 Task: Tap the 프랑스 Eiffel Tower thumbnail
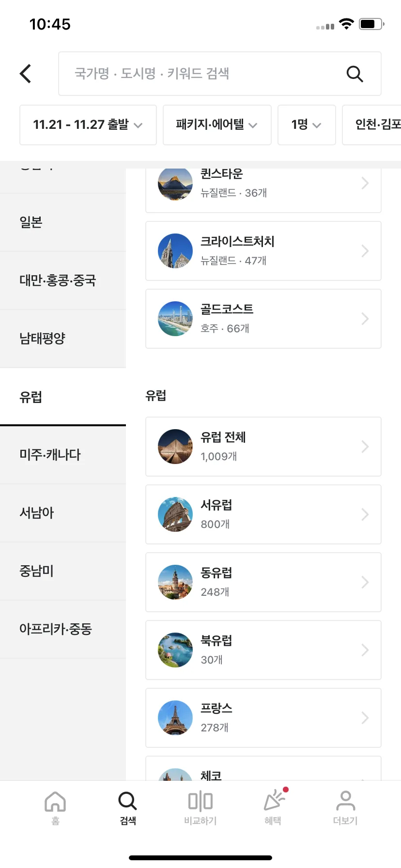(175, 718)
